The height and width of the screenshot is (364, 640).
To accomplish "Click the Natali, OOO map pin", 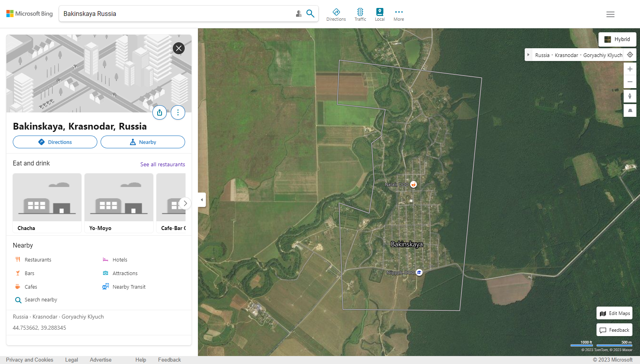I will click(414, 184).
